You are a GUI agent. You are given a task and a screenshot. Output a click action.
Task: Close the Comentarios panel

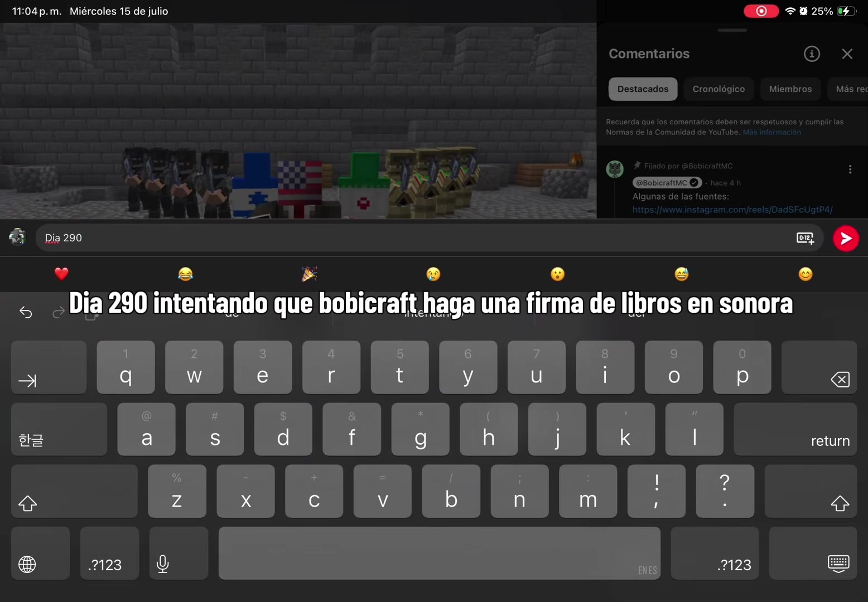(x=847, y=54)
